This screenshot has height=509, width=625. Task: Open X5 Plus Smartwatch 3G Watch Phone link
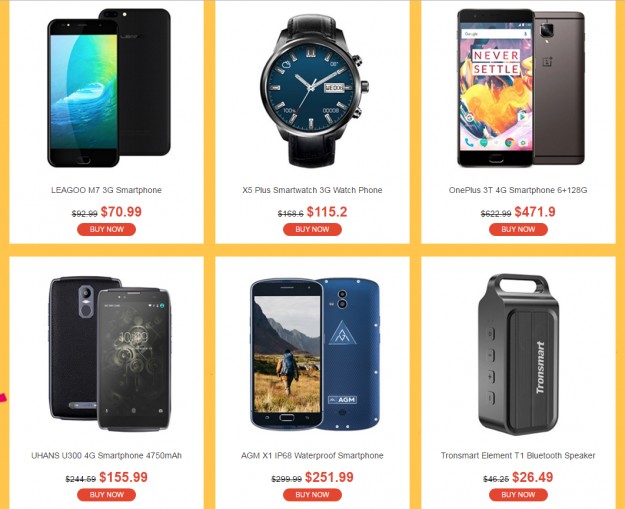click(312, 190)
